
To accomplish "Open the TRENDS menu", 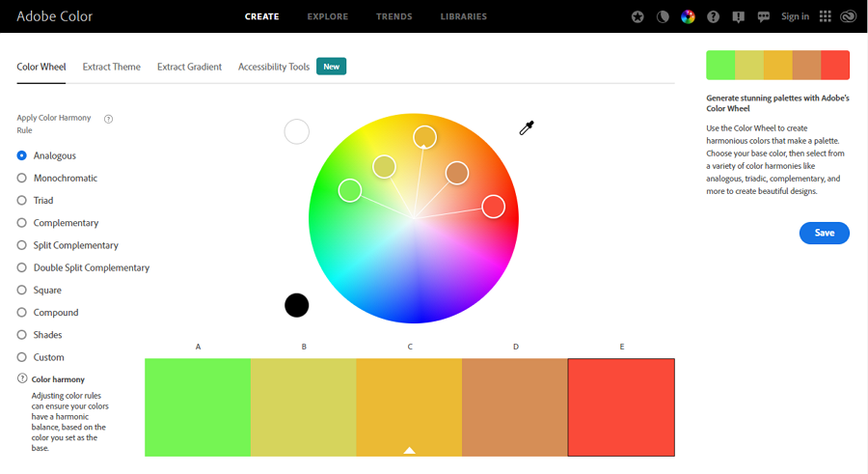I will [x=394, y=16].
